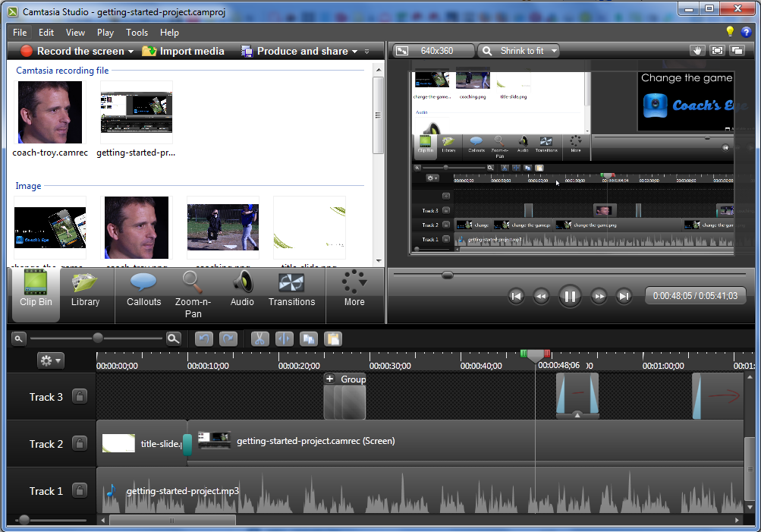This screenshot has height=532, width=761.
Task: Open the Help menu
Action: tap(169, 33)
